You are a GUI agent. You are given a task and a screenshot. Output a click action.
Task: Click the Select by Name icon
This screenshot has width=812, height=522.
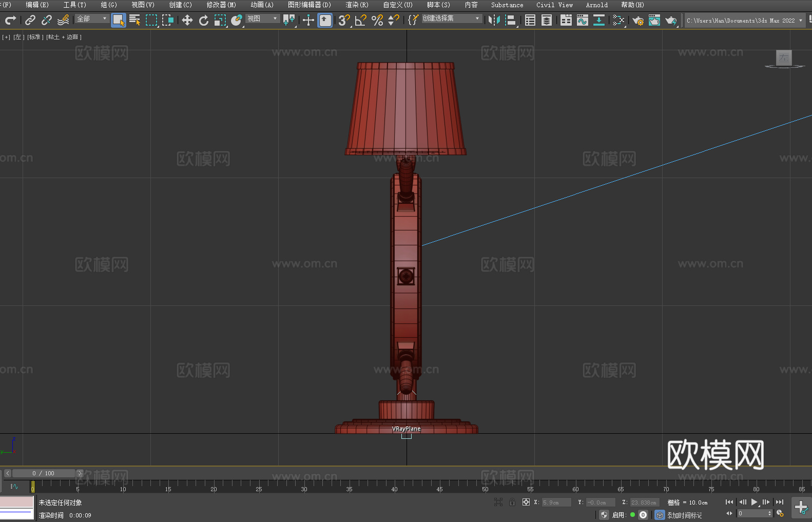tap(134, 20)
